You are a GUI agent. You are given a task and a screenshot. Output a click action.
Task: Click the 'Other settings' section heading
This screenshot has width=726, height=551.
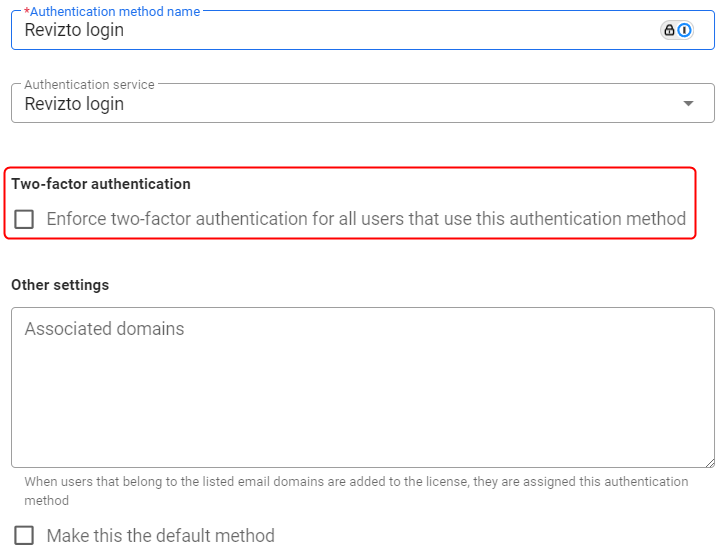(x=60, y=285)
